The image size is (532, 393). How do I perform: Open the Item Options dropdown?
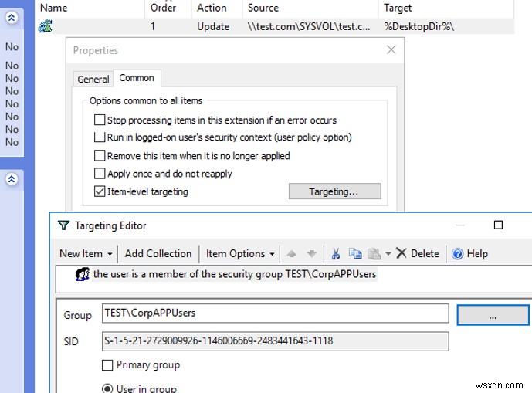pyautogui.click(x=240, y=253)
